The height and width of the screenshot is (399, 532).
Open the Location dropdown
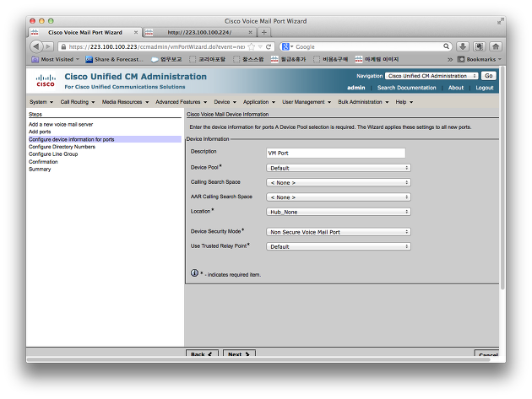tap(339, 212)
